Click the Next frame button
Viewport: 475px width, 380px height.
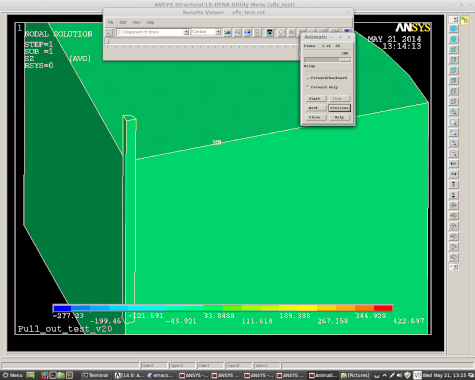click(x=315, y=108)
